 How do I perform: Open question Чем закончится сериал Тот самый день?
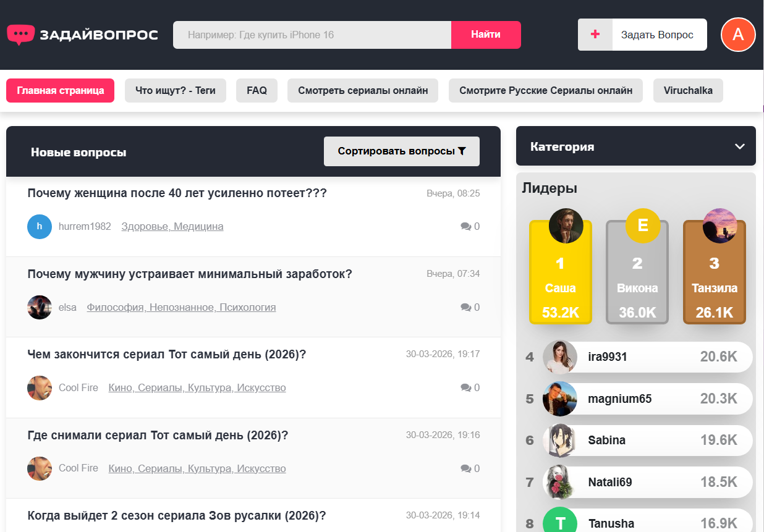[167, 355]
